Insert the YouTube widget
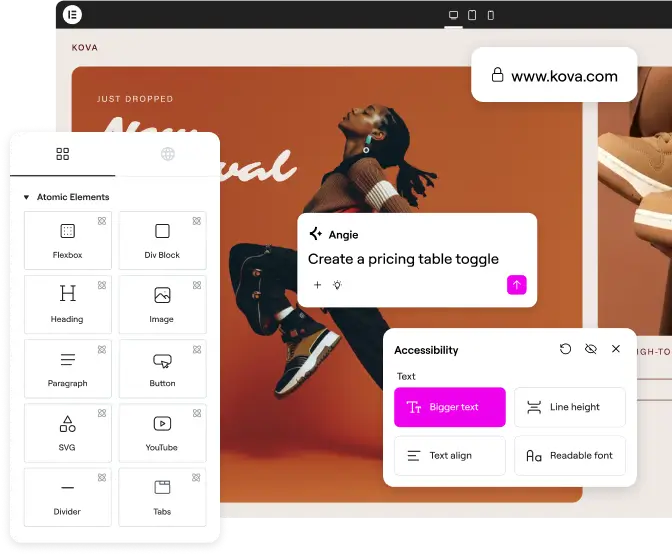This screenshot has height=558, width=672. coord(162,431)
